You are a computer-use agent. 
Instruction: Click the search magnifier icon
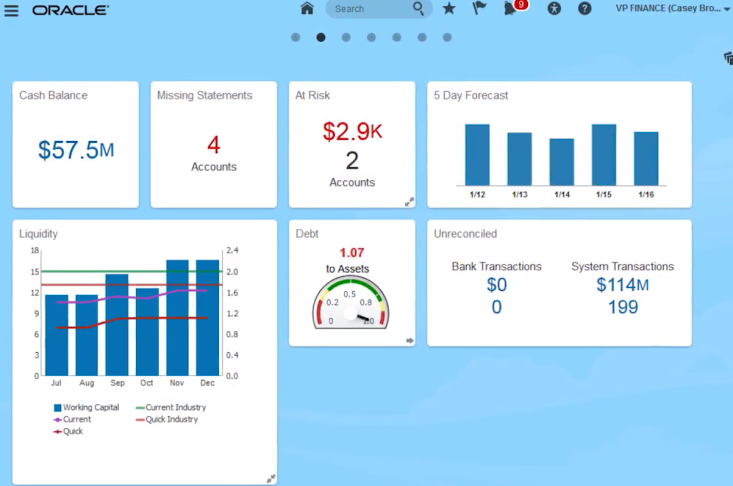pyautogui.click(x=419, y=9)
